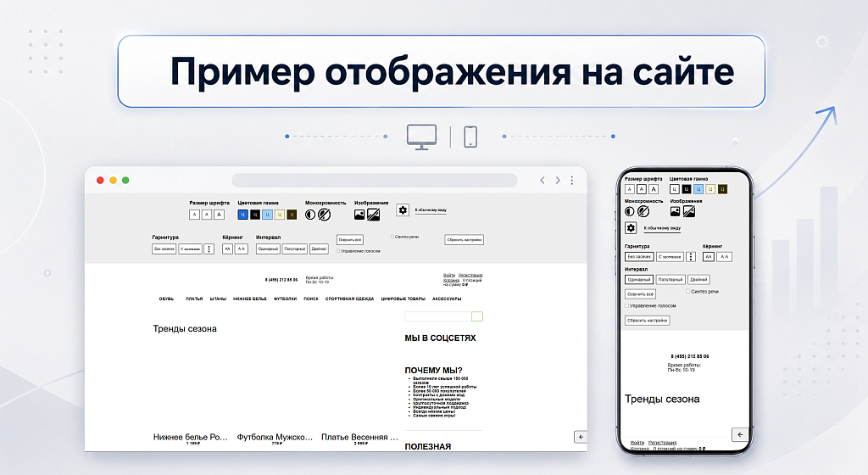
Task: Select wide kerning 'A A' in browser window
Action: (x=242, y=249)
